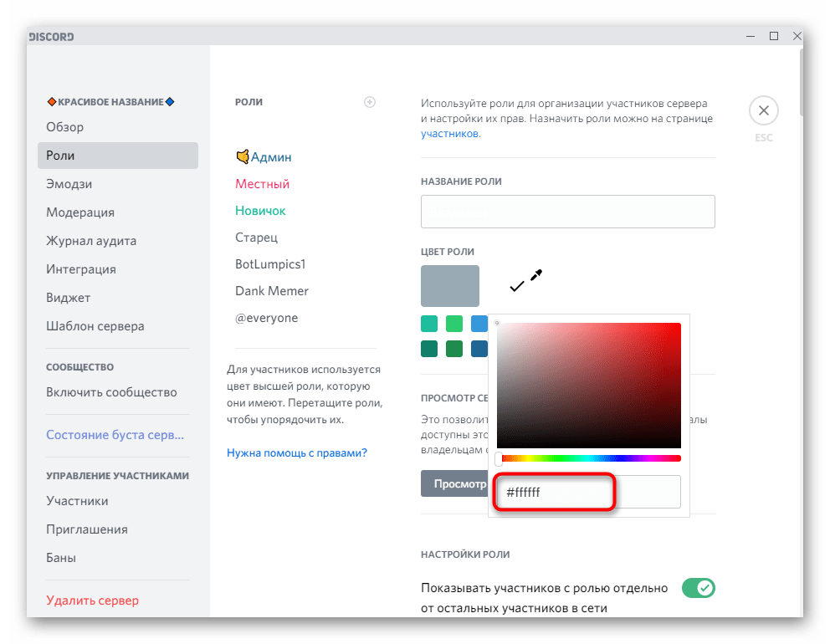The width and height of the screenshot is (830, 644).
Task: Choose the light blue color swatch
Action: click(479, 324)
